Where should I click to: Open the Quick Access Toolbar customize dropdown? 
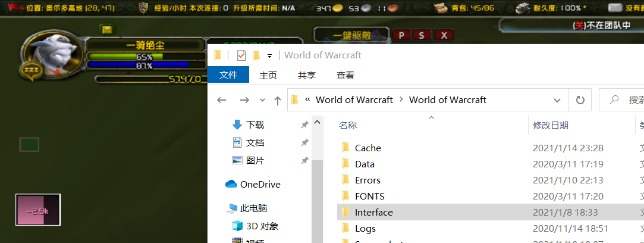pyautogui.click(x=269, y=55)
